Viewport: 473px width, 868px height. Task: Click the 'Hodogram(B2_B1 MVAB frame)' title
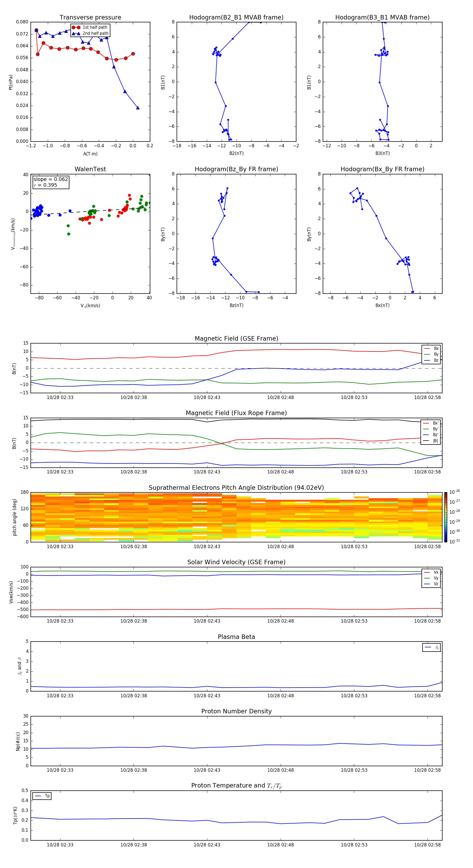click(236, 18)
